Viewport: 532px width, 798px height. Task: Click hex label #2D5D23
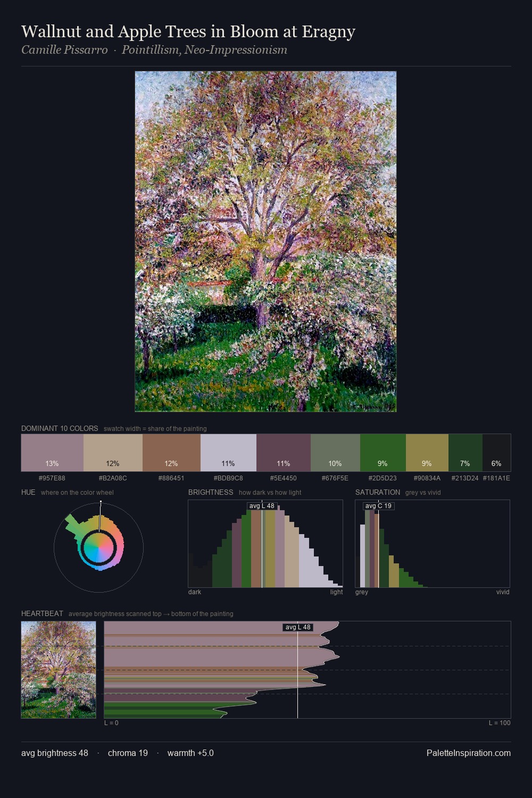click(x=383, y=478)
